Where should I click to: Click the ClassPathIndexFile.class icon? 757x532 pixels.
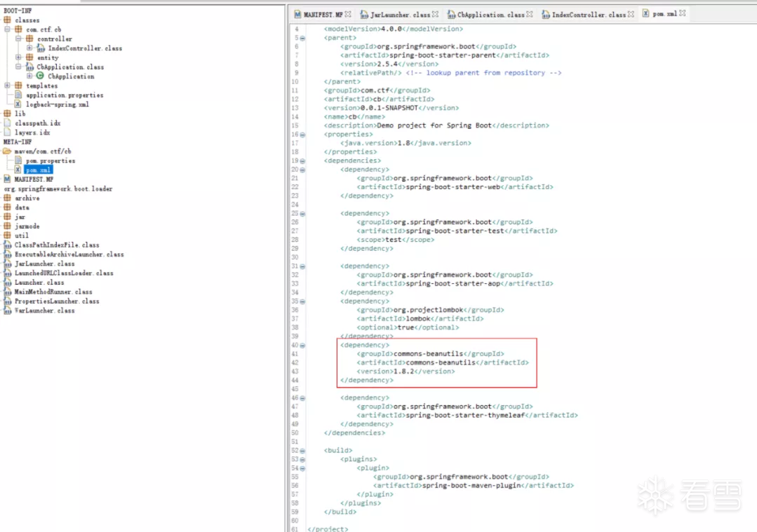(7, 245)
